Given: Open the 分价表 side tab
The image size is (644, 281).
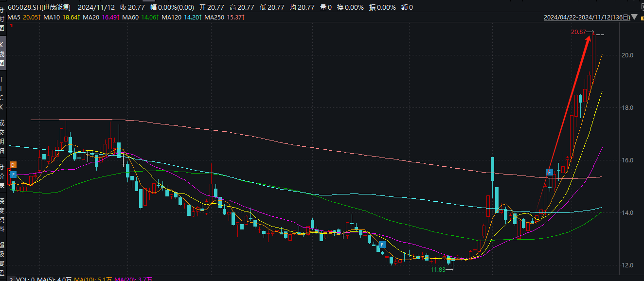Looking at the screenshot, I should 2,176.
